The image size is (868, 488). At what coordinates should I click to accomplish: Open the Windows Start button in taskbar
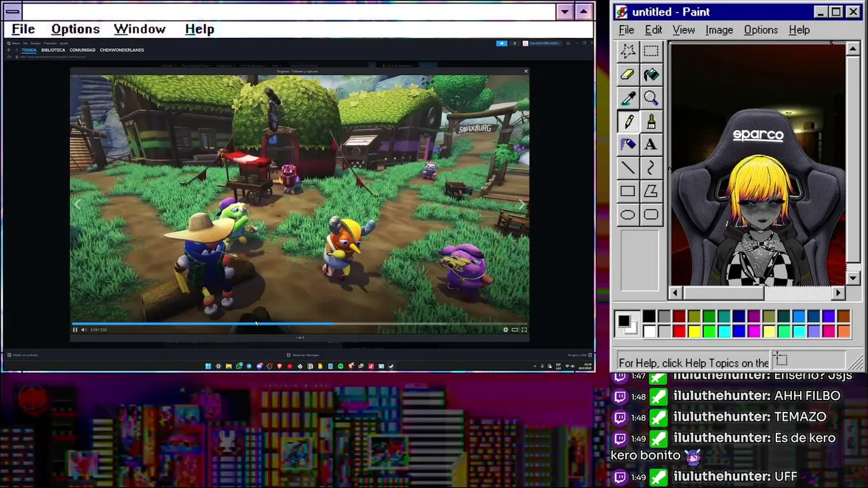(x=208, y=366)
